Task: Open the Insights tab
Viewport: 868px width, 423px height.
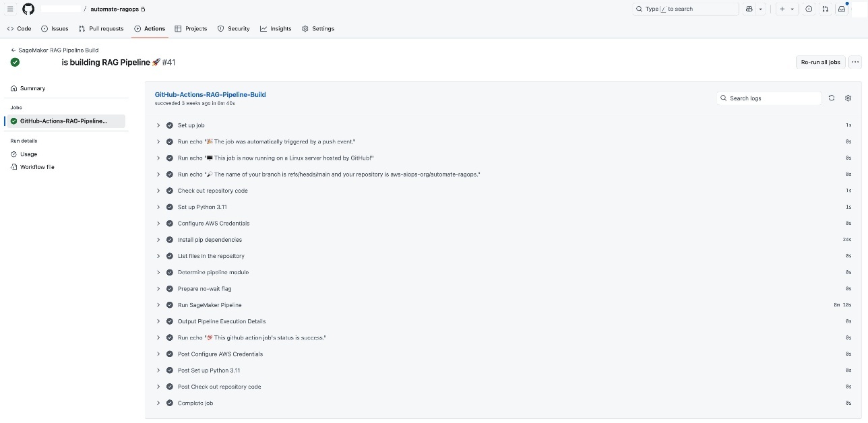Action: [276, 28]
